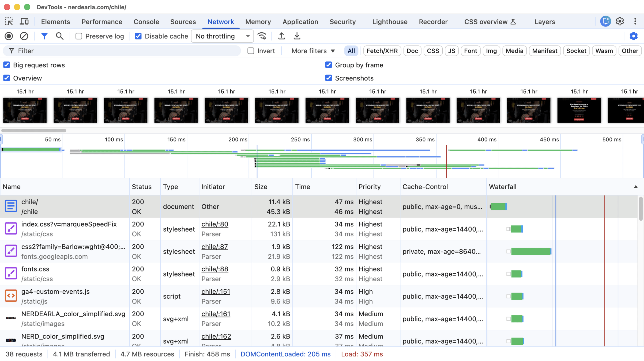Click the export HAR download icon
This screenshot has height=361, width=644.
297,36
